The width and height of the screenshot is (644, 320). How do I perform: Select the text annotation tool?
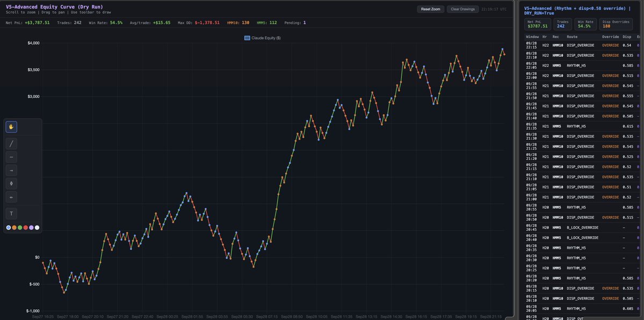coord(11,214)
